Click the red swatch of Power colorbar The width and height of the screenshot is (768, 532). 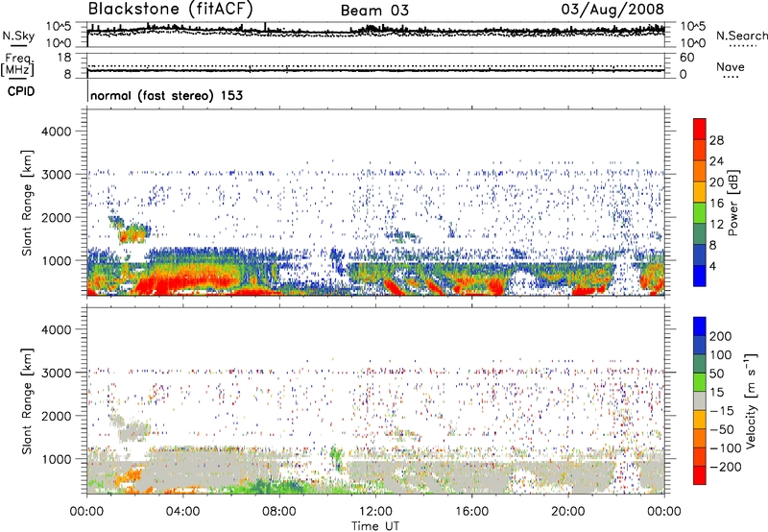pos(700,129)
